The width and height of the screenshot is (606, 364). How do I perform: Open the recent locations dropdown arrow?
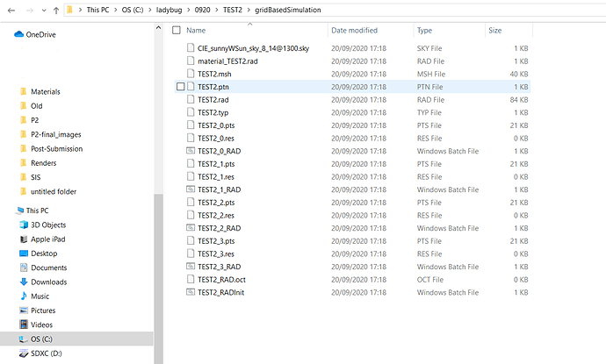44,11
